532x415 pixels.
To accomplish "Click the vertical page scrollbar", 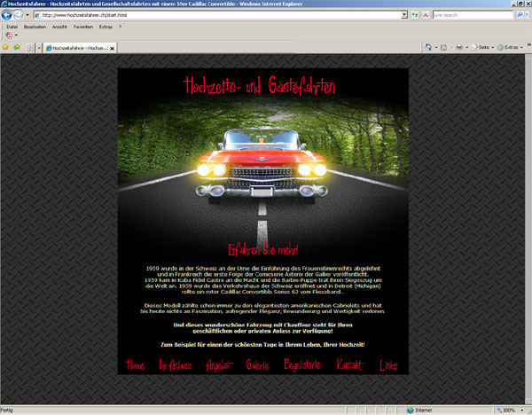I will [528, 229].
